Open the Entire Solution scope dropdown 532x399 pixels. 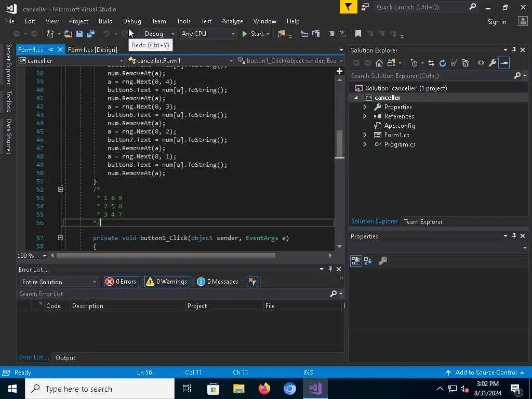pyautogui.click(x=59, y=282)
